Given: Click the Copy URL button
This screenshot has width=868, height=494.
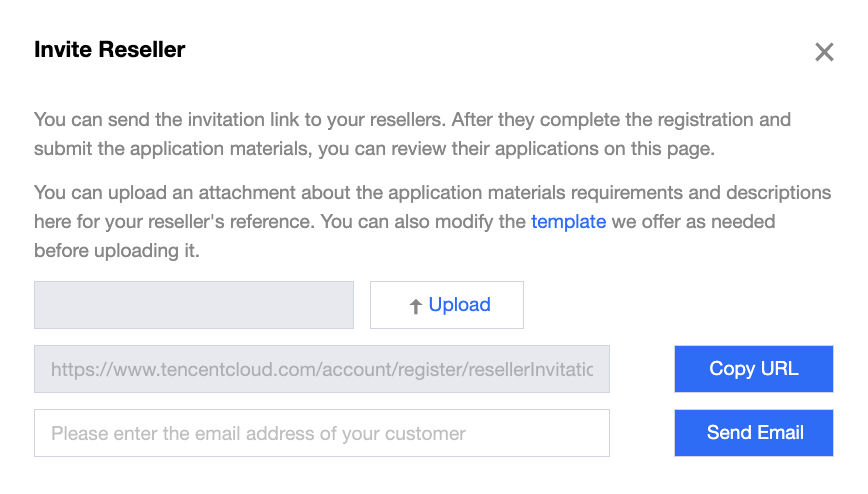Looking at the screenshot, I should (753, 369).
